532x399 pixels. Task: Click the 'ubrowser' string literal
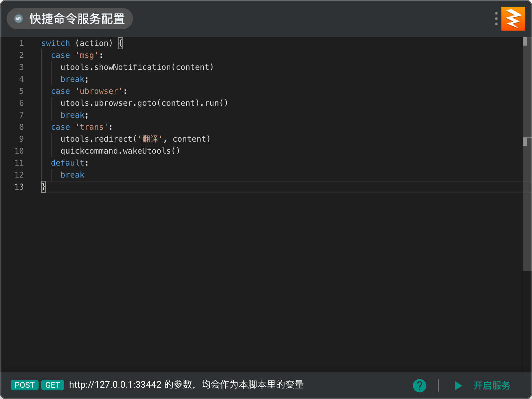(99, 91)
